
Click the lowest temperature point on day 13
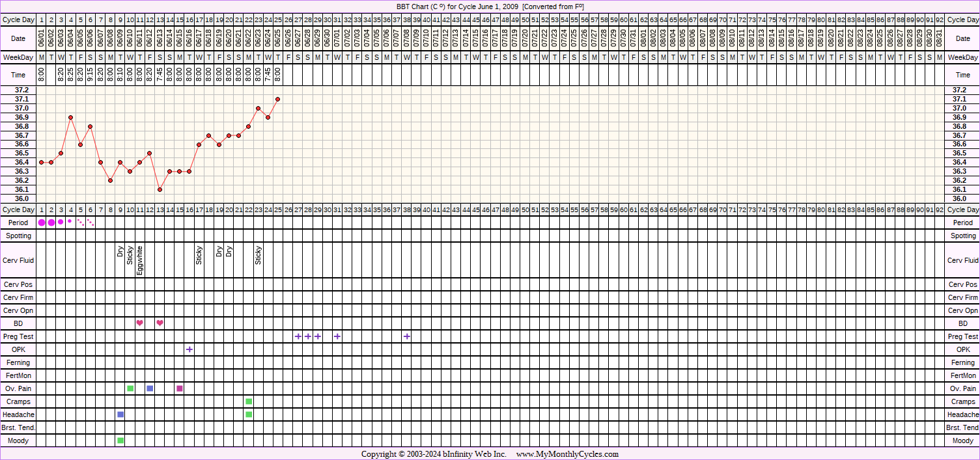pyautogui.click(x=160, y=189)
